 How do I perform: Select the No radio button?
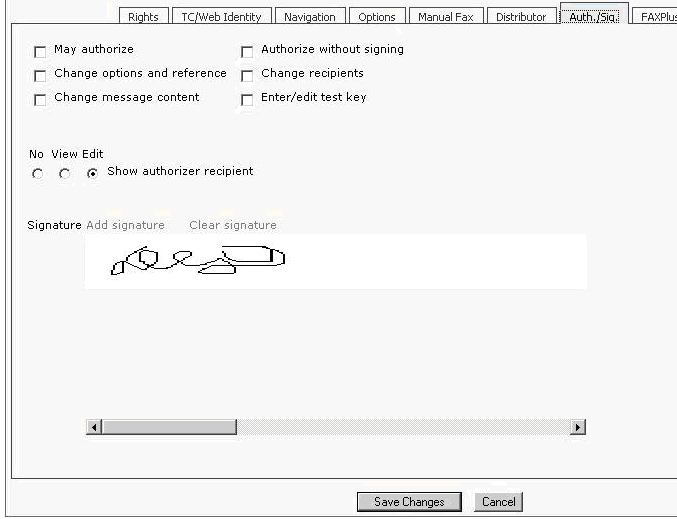(x=38, y=174)
